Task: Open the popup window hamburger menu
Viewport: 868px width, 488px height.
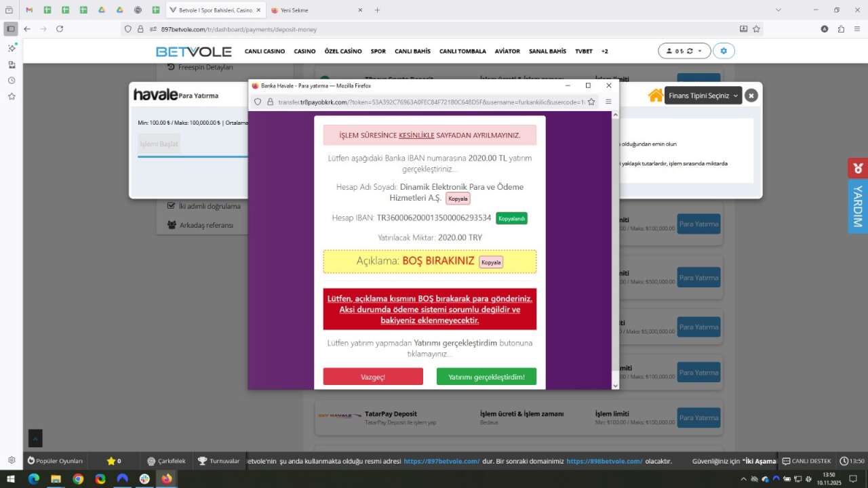Action: pos(608,102)
